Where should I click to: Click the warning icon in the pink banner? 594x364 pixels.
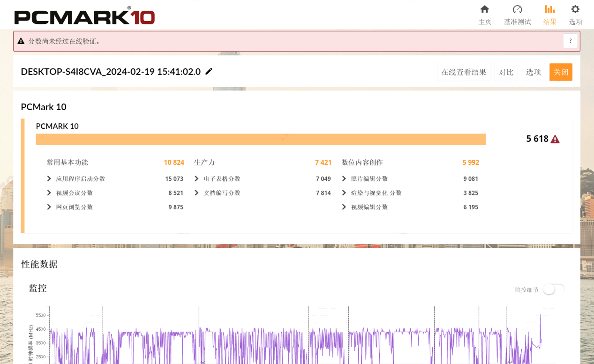click(x=21, y=41)
